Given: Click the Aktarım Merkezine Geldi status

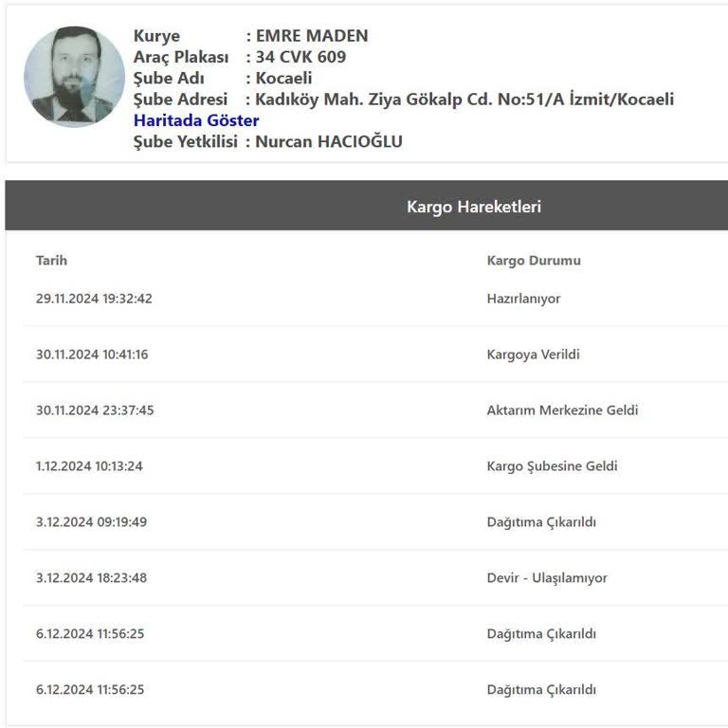Looking at the screenshot, I should pos(562,409).
